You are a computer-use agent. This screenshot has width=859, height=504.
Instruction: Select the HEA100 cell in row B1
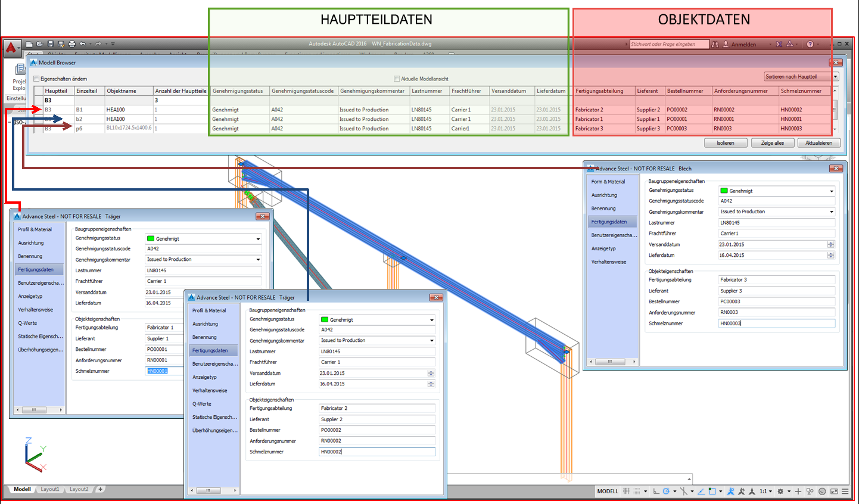click(129, 110)
